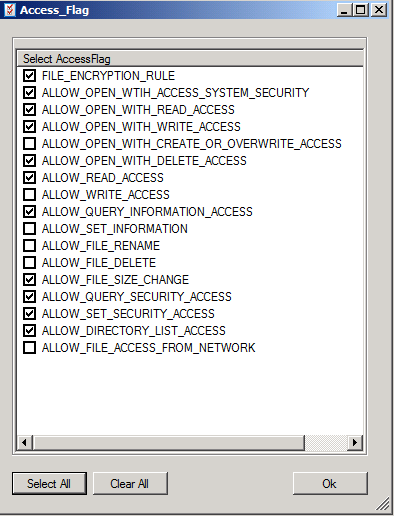The image size is (394, 516).
Task: Click the horizontal scrollbar right arrow
Action: (x=355, y=443)
